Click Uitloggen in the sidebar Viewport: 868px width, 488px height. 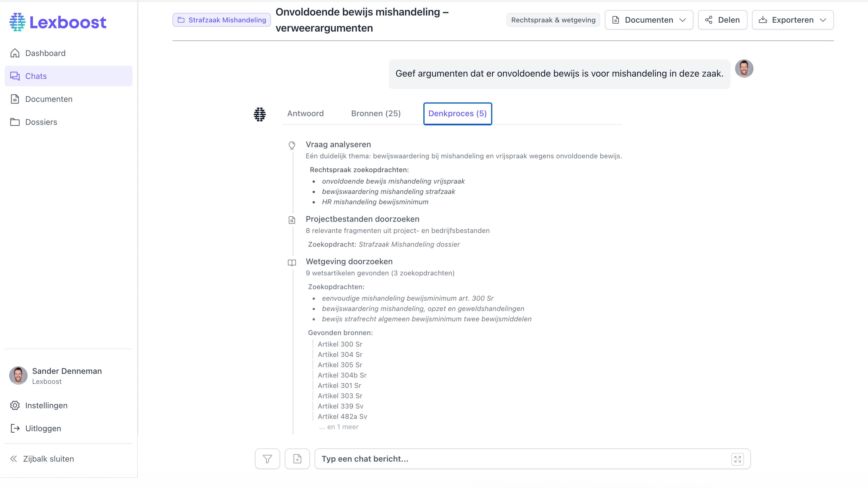point(43,428)
